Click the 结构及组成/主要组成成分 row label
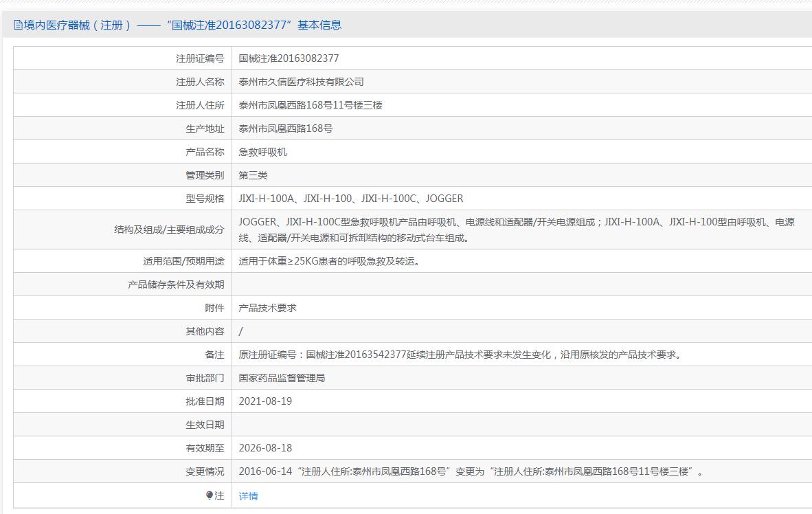Screen dimensions: 812x514 tap(169, 230)
